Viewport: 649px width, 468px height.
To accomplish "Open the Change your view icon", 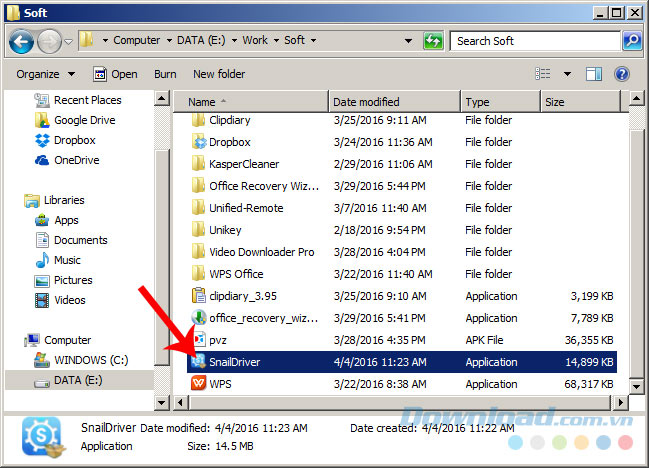I will (x=543, y=74).
